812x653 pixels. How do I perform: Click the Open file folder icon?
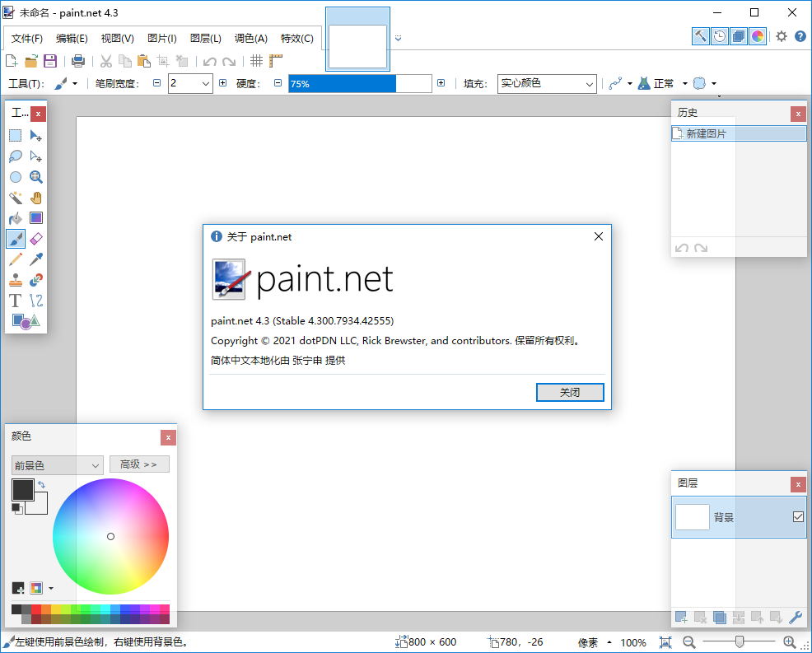pyautogui.click(x=31, y=61)
